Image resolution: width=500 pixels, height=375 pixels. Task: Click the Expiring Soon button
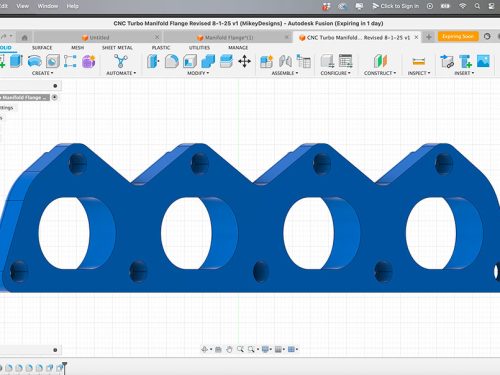click(458, 36)
